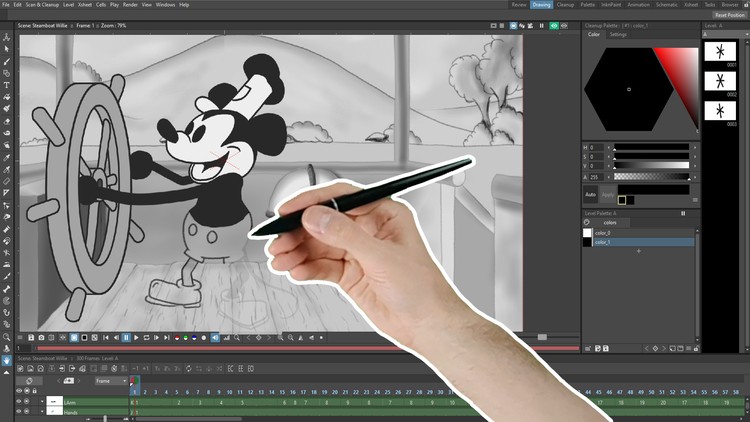The image size is (750, 422).
Task: Click right arrow of H slider
Action: click(695, 148)
